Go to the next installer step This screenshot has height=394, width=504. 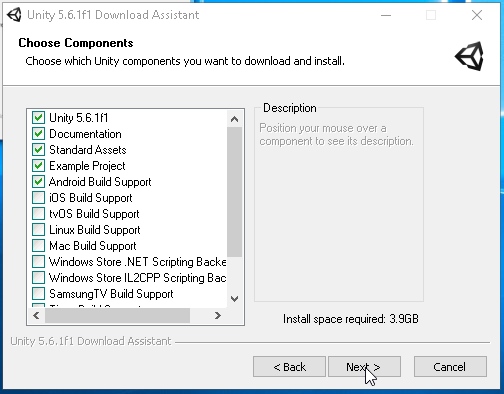coord(364,367)
